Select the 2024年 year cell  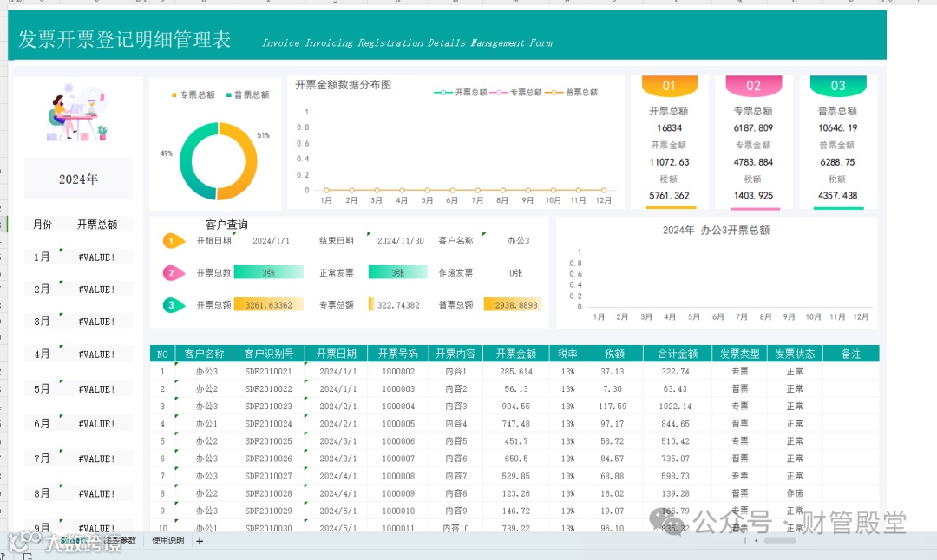click(x=78, y=179)
